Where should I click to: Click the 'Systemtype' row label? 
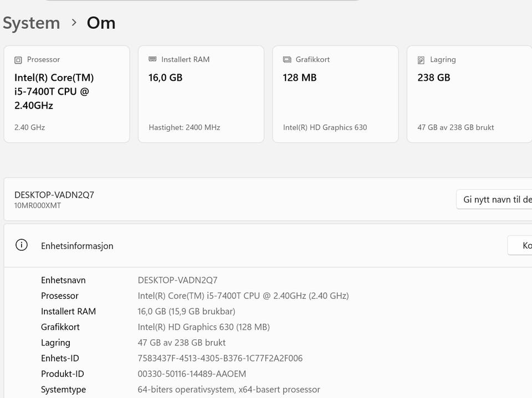coord(63,390)
